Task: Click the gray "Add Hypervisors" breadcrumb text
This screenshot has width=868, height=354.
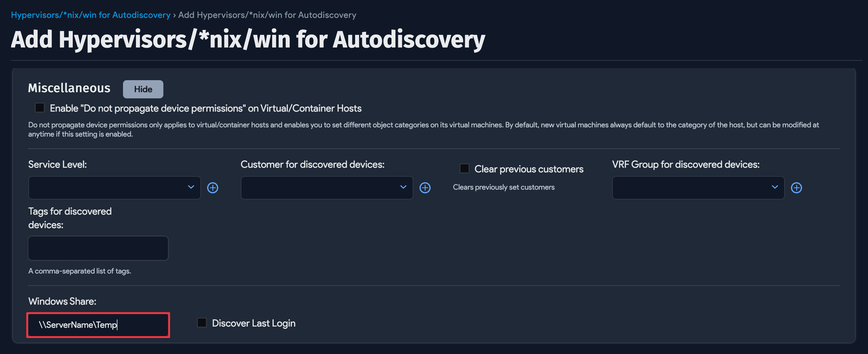Action: [x=267, y=15]
